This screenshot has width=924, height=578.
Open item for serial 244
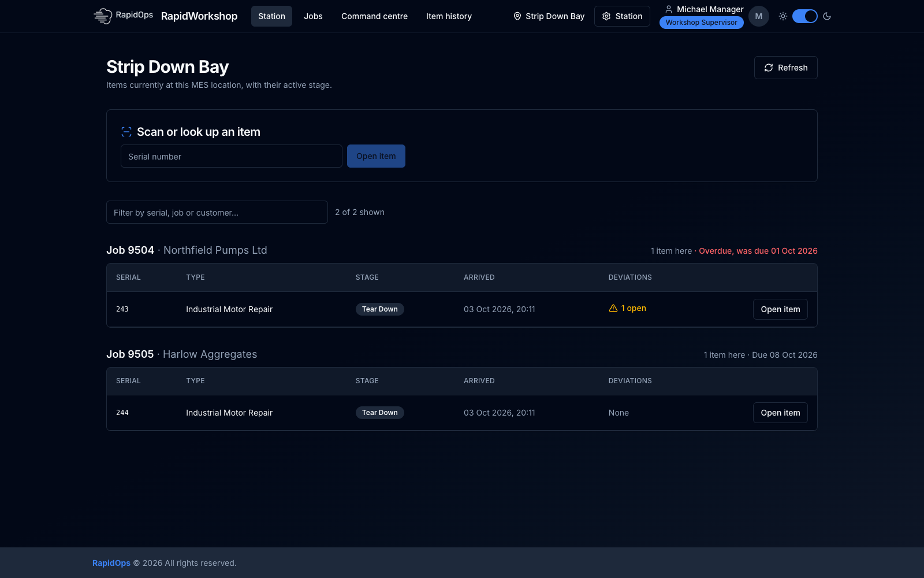tap(780, 413)
